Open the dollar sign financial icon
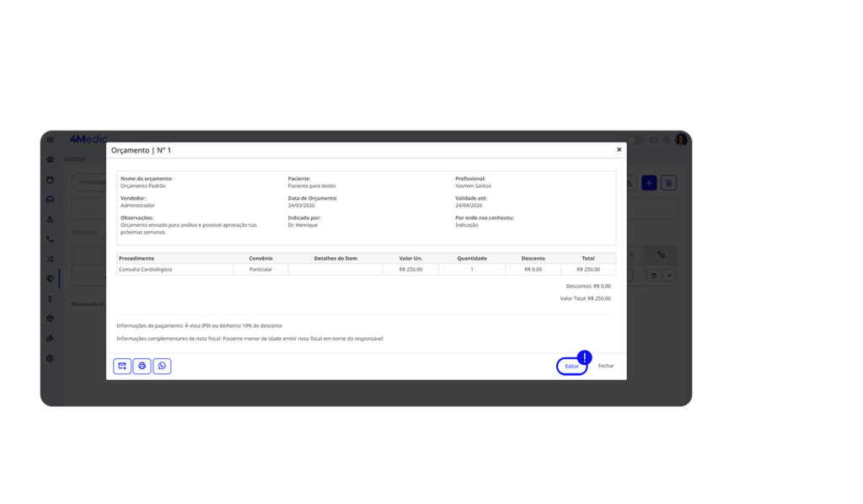 point(50,298)
